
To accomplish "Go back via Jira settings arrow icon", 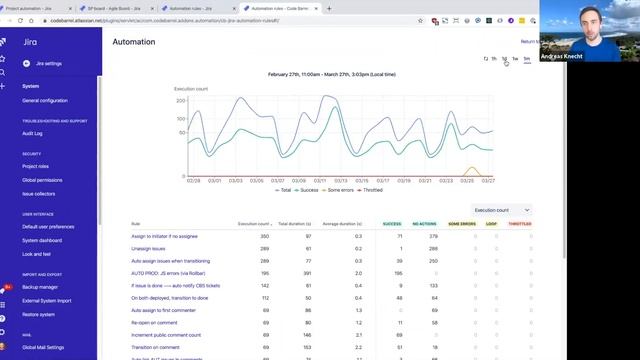I will click(27, 63).
